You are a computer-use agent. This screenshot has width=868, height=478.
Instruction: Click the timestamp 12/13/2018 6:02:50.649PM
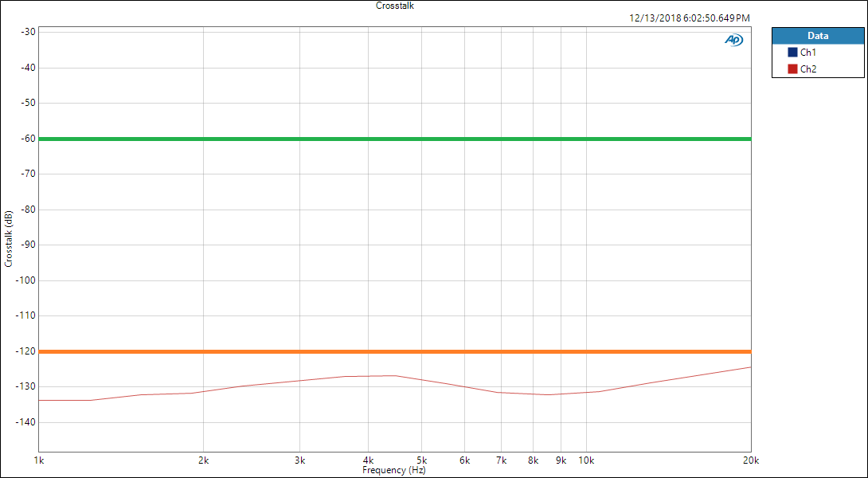pyautogui.click(x=690, y=18)
